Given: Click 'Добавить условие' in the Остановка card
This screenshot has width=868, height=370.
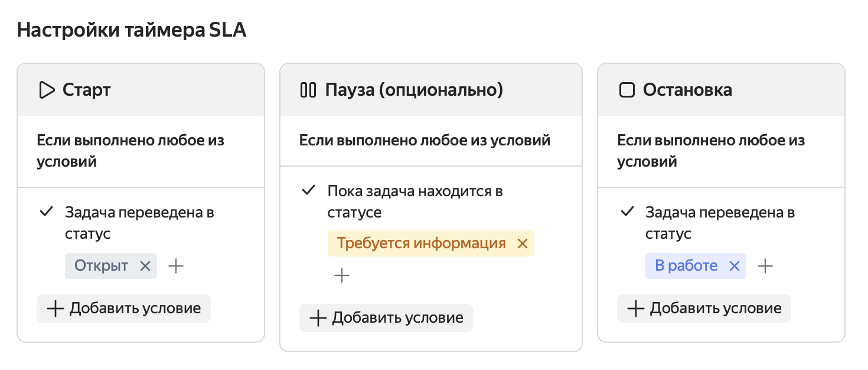Looking at the screenshot, I should [x=703, y=308].
